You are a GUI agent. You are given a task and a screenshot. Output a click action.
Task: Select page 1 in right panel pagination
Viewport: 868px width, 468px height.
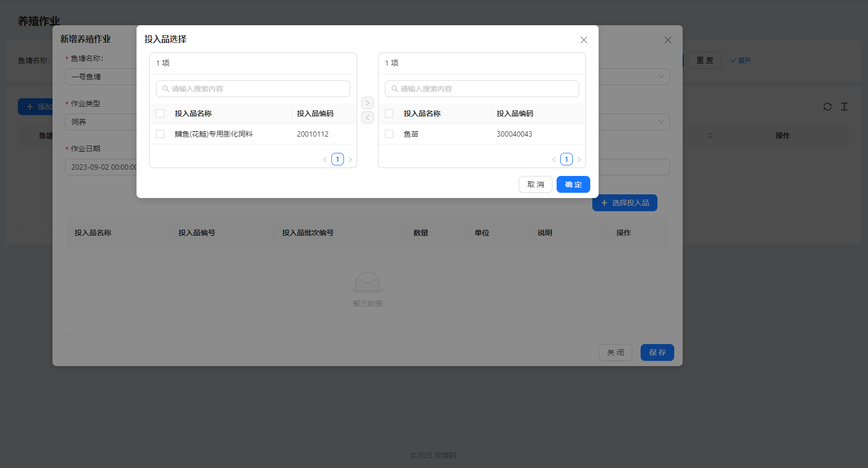coord(567,159)
